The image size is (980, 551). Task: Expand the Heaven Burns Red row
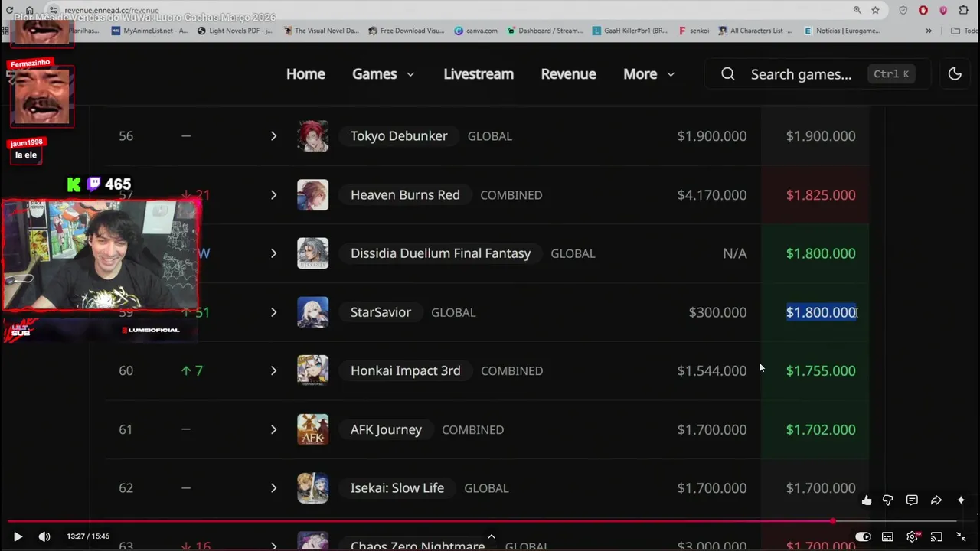[x=273, y=195]
